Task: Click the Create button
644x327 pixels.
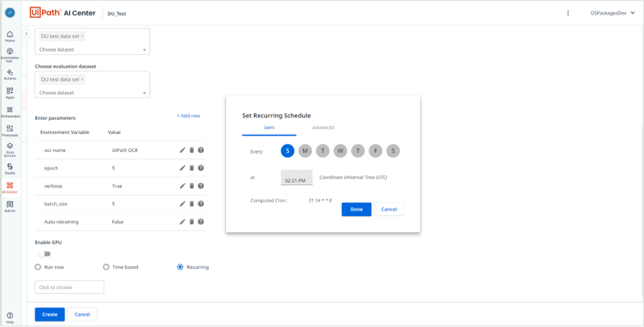Action: coord(49,314)
